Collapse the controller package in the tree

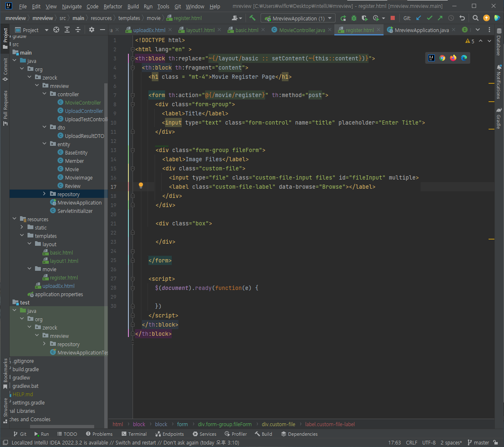pos(45,94)
